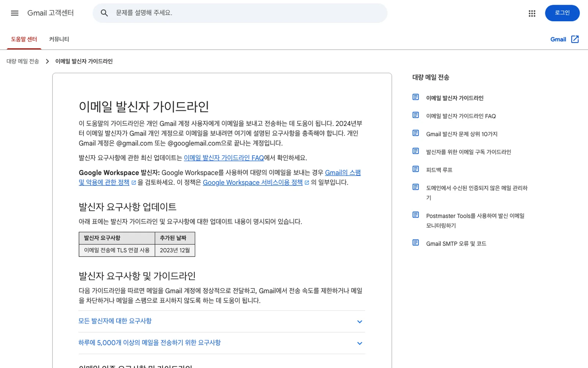Click the search magnifier icon

tap(104, 13)
